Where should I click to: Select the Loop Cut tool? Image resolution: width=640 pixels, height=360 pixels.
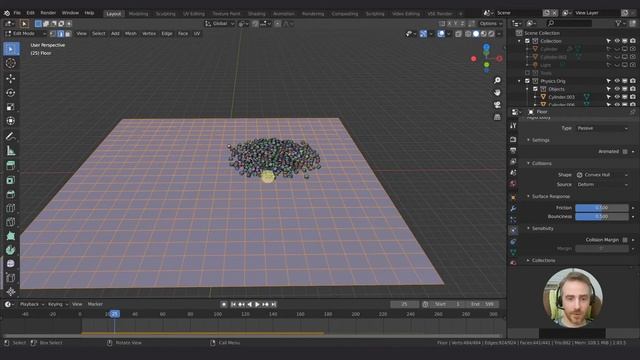pyautogui.click(x=11, y=209)
